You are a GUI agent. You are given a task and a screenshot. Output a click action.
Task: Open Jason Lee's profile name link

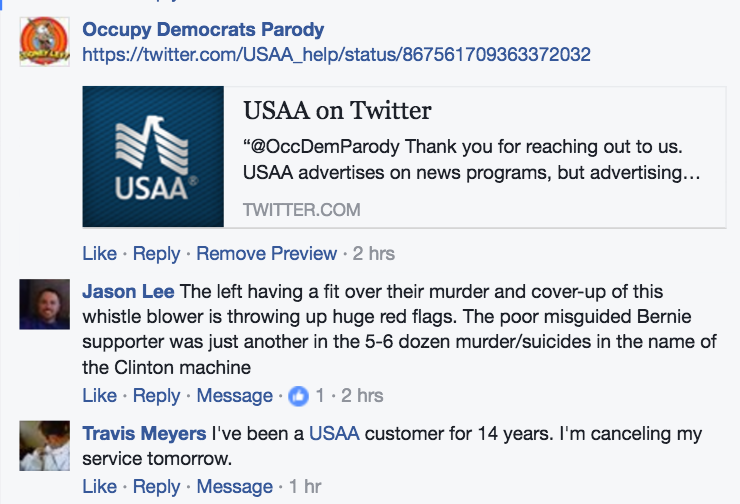click(128, 292)
